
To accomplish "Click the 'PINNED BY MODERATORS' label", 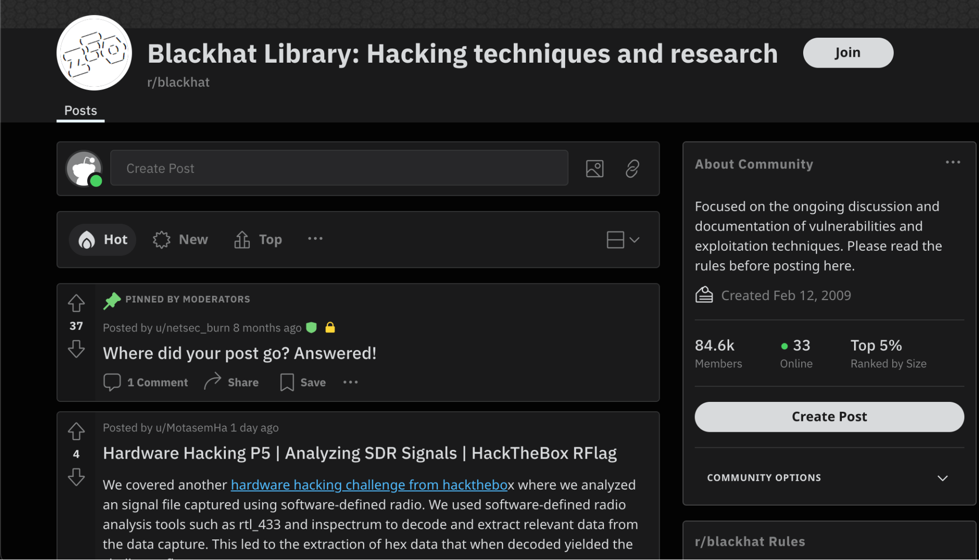I will [x=188, y=299].
